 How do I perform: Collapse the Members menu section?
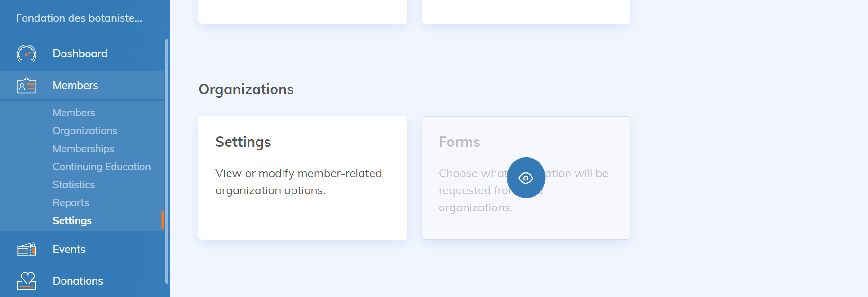(75, 86)
